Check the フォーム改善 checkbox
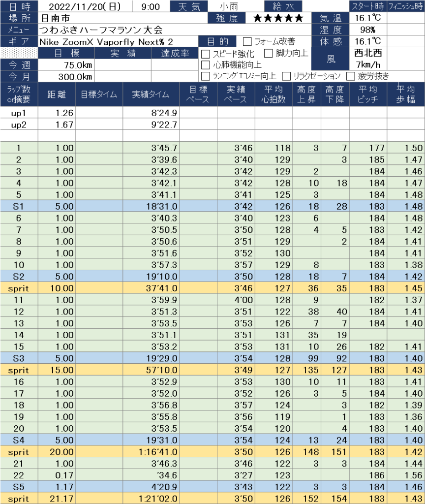Viewport: 425px width, 504px height. (x=247, y=41)
